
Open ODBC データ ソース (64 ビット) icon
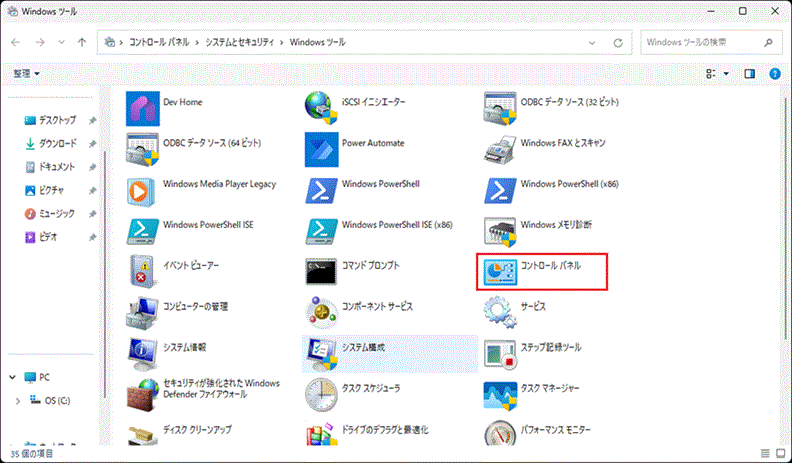[x=142, y=149]
